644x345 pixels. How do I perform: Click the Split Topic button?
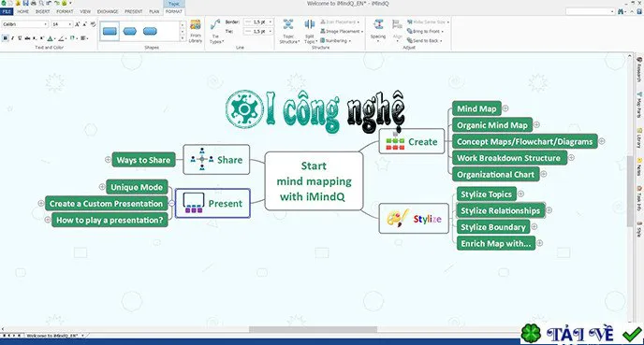pos(310,32)
